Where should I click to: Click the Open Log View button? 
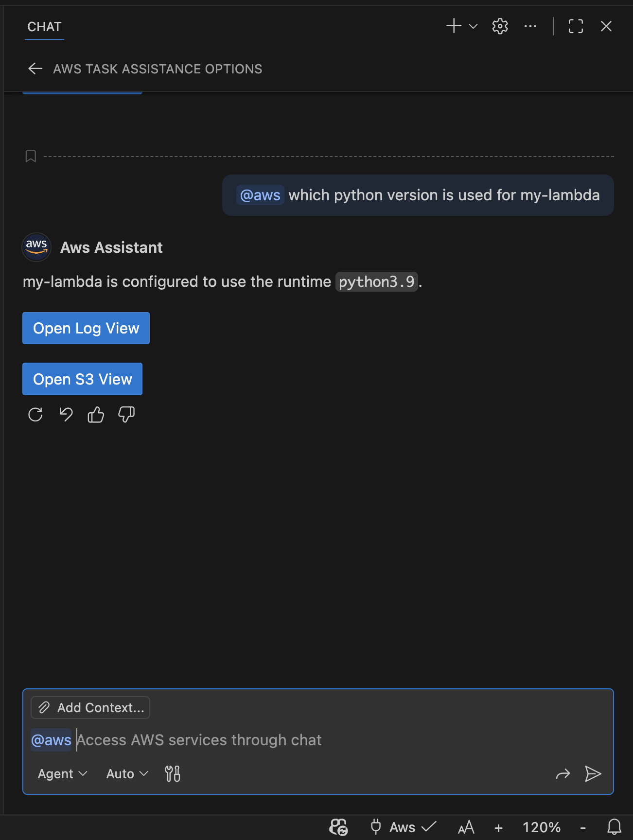click(86, 328)
